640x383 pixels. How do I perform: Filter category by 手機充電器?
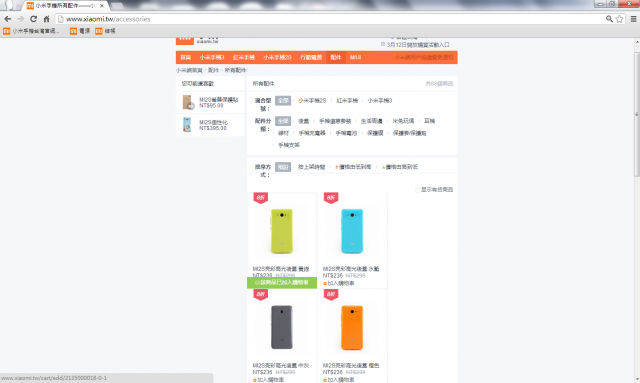tap(312, 133)
